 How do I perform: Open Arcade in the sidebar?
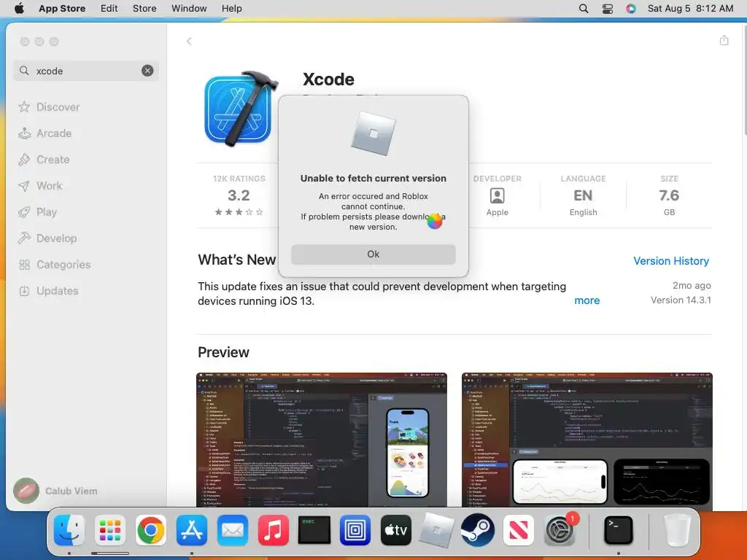[x=44, y=133]
